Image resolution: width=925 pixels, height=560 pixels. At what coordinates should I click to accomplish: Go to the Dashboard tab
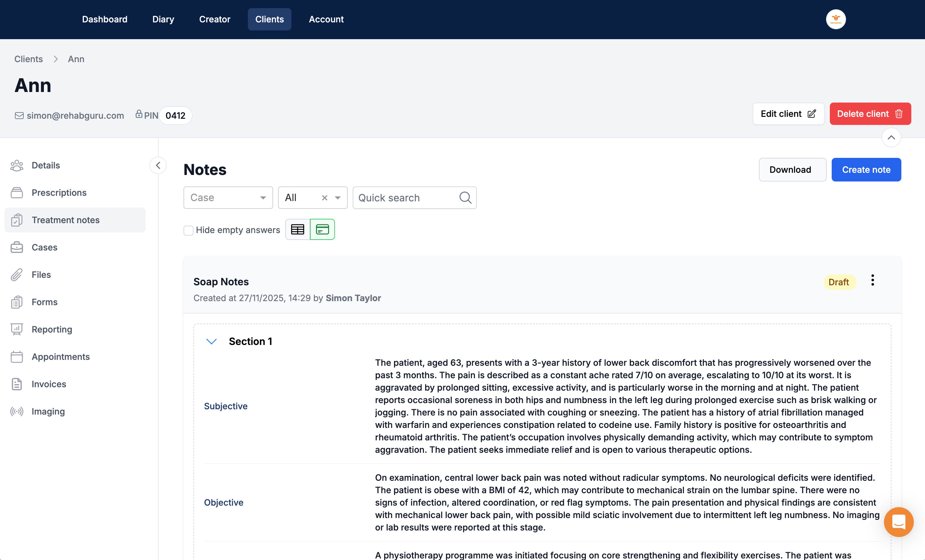pos(105,19)
